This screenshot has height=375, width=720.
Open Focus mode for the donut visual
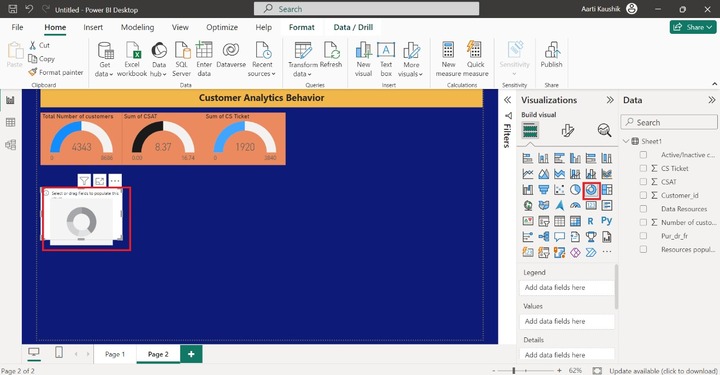click(100, 181)
